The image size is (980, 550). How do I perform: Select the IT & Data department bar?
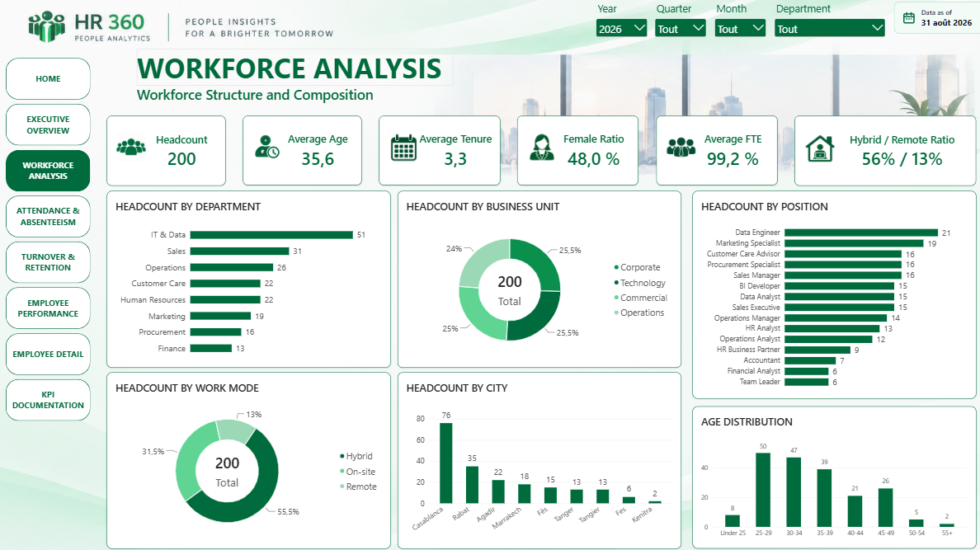271,235
